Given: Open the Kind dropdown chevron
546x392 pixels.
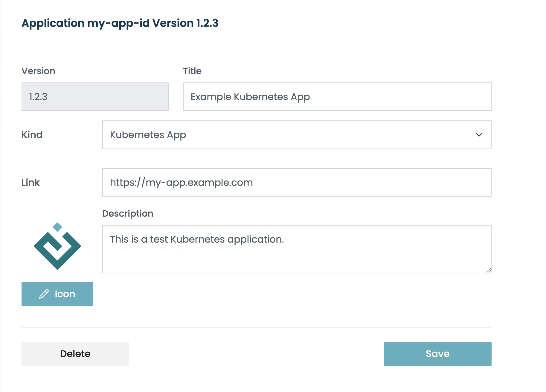Looking at the screenshot, I should click(479, 135).
